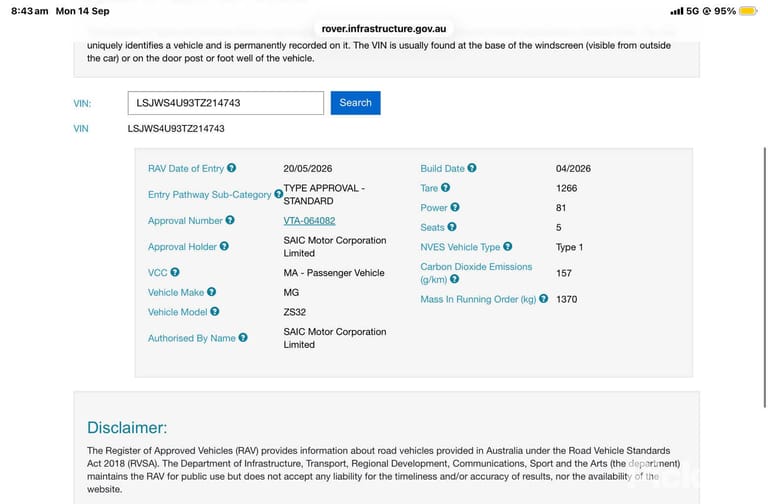Screen dimensions: 768x504
Task: Select the Tare value 1266
Action: pos(566,188)
